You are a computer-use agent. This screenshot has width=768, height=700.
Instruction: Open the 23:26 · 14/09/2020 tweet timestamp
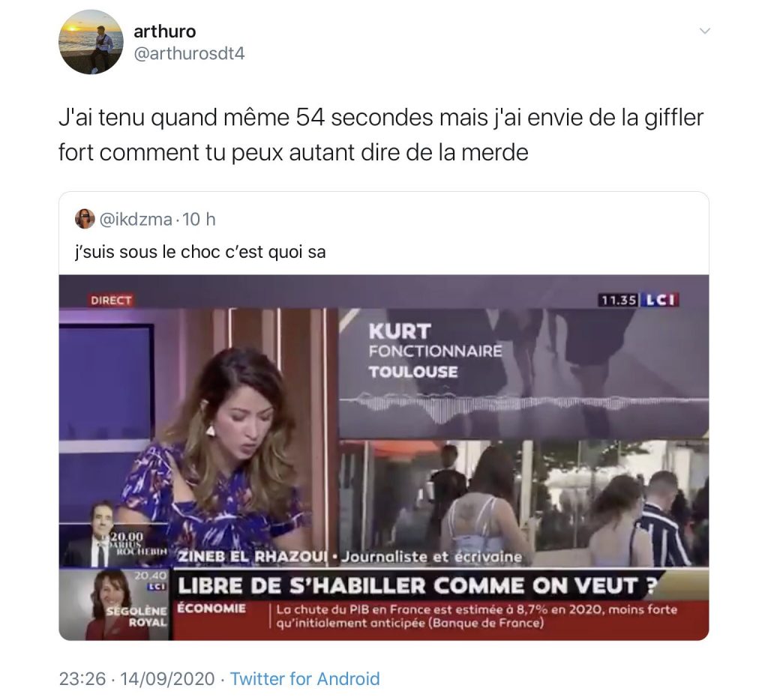[136, 679]
